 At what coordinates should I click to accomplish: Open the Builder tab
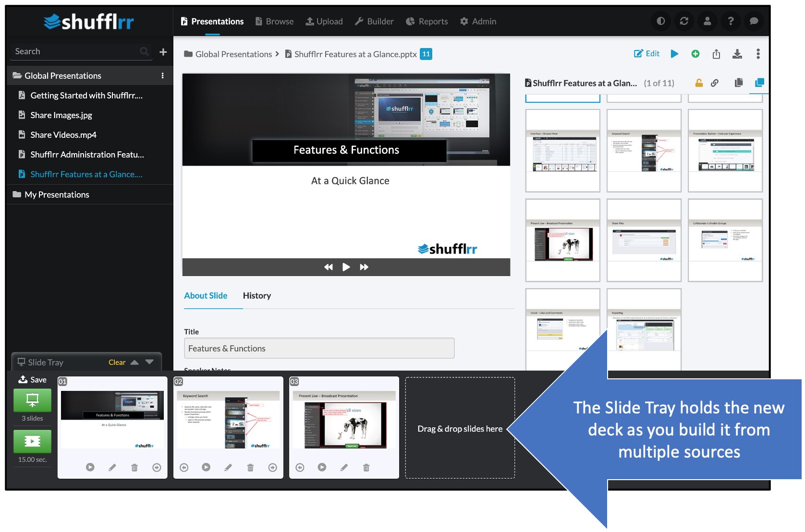tap(374, 22)
